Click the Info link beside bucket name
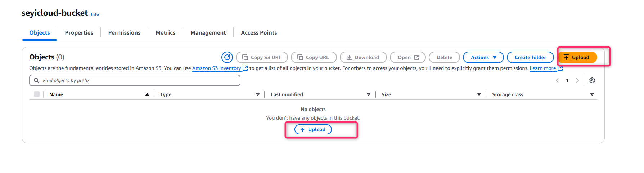Viewport: 644px width, 173px height. tap(95, 14)
